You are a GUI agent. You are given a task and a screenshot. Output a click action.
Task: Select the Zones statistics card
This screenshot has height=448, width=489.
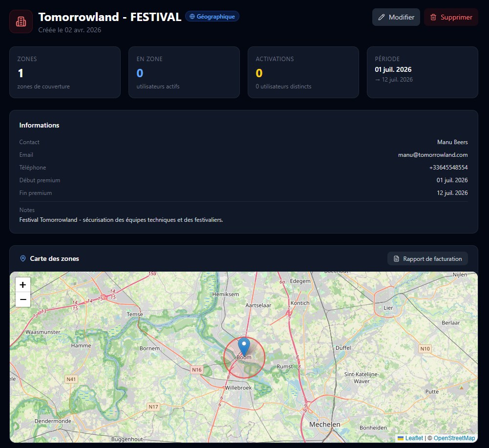pos(65,72)
